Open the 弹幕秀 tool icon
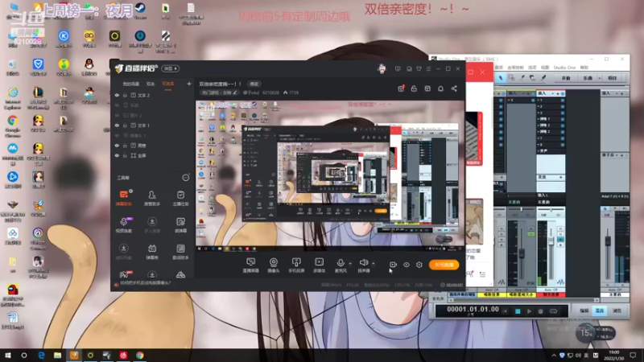 click(152, 251)
